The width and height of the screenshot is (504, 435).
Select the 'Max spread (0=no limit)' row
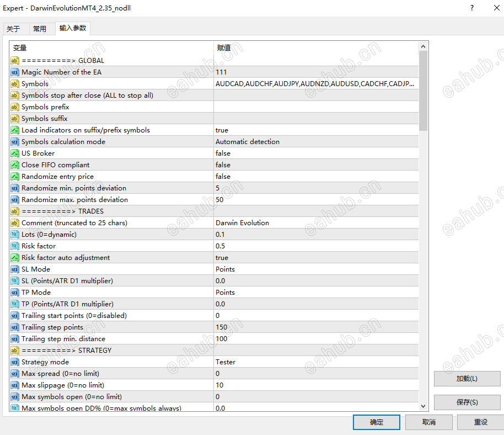(214, 374)
